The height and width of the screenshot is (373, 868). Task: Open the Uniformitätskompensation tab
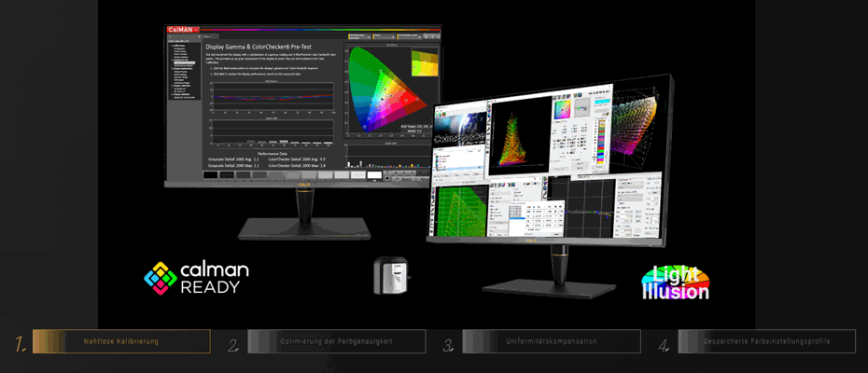click(x=553, y=342)
